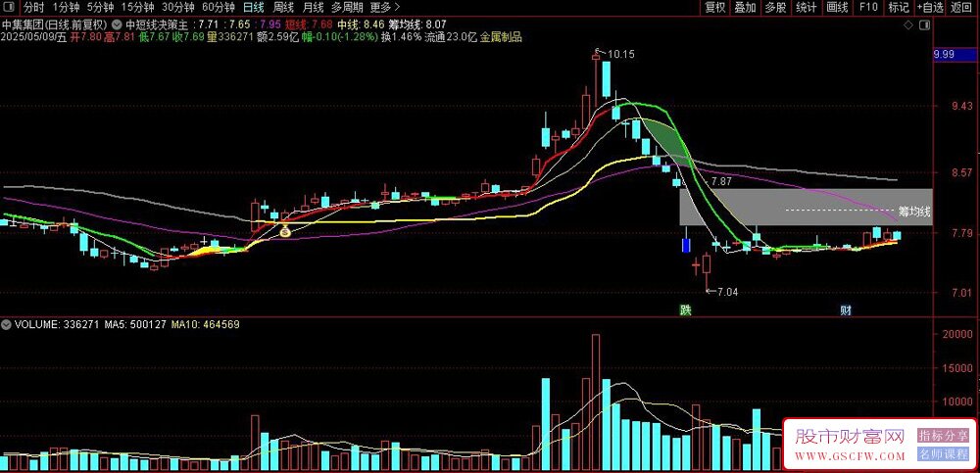Click the 7.87 gap price label
This screenshot has width=980, height=473.
[721, 182]
